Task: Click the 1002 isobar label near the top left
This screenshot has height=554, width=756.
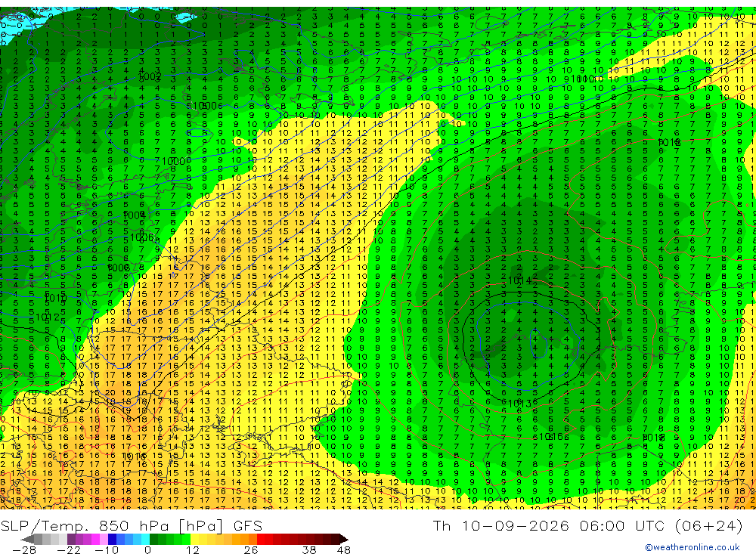Action: (150, 76)
